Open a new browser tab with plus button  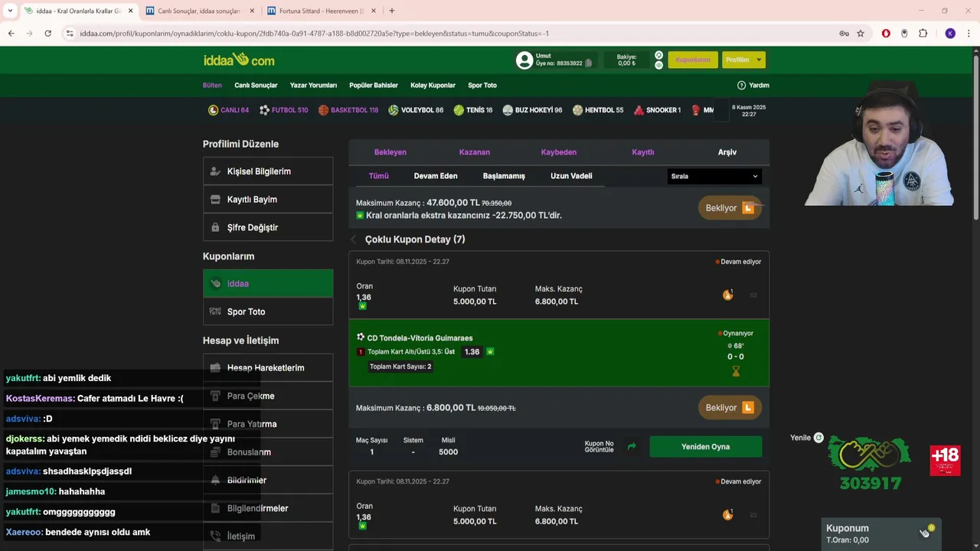pos(392,11)
